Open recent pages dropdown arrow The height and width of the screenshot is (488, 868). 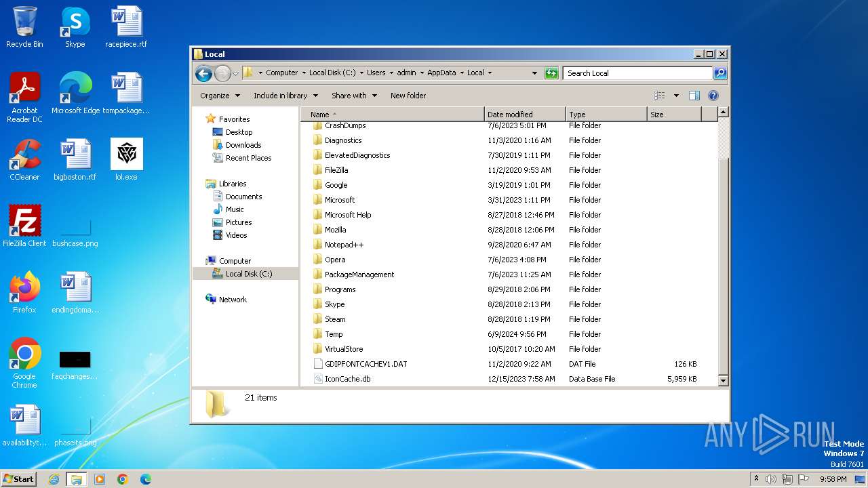tap(235, 73)
